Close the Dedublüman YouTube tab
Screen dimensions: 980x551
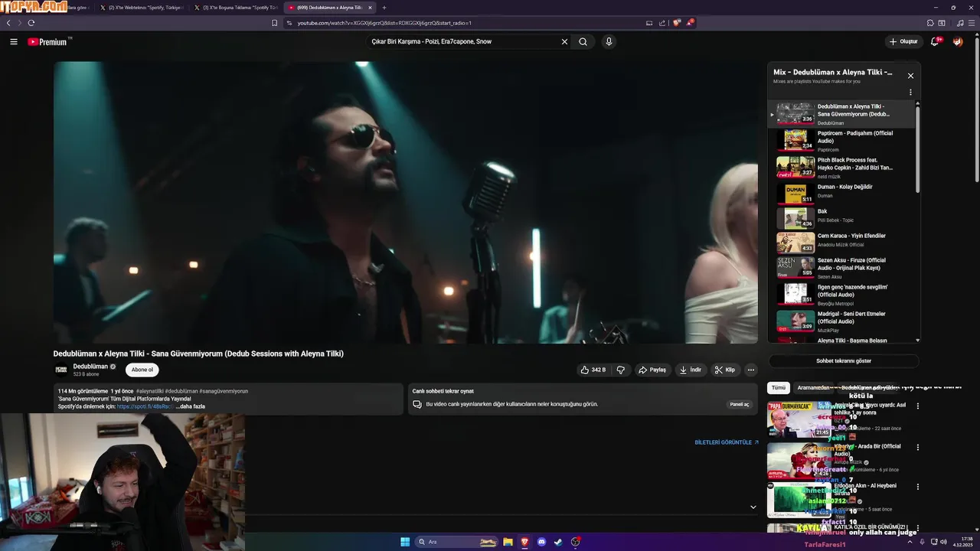(370, 8)
